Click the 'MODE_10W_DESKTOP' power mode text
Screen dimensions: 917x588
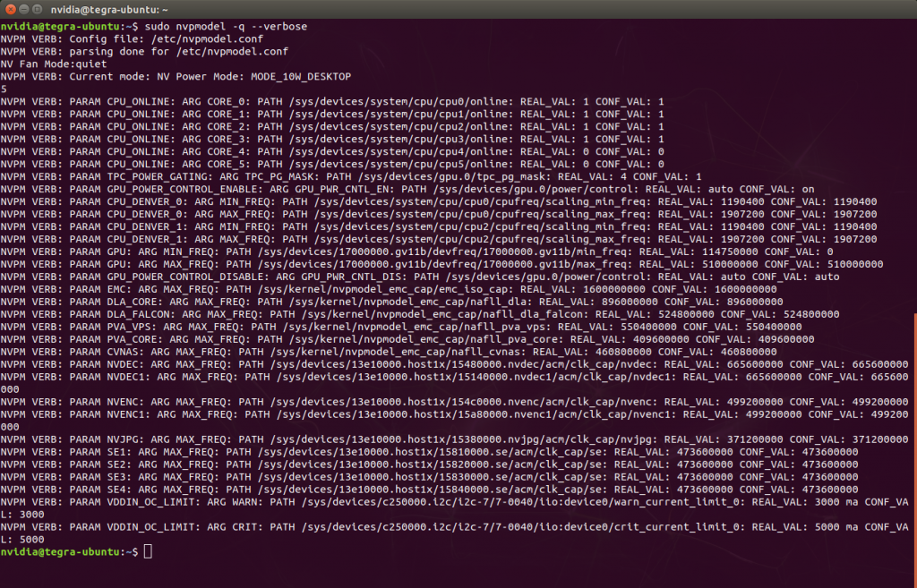click(301, 77)
